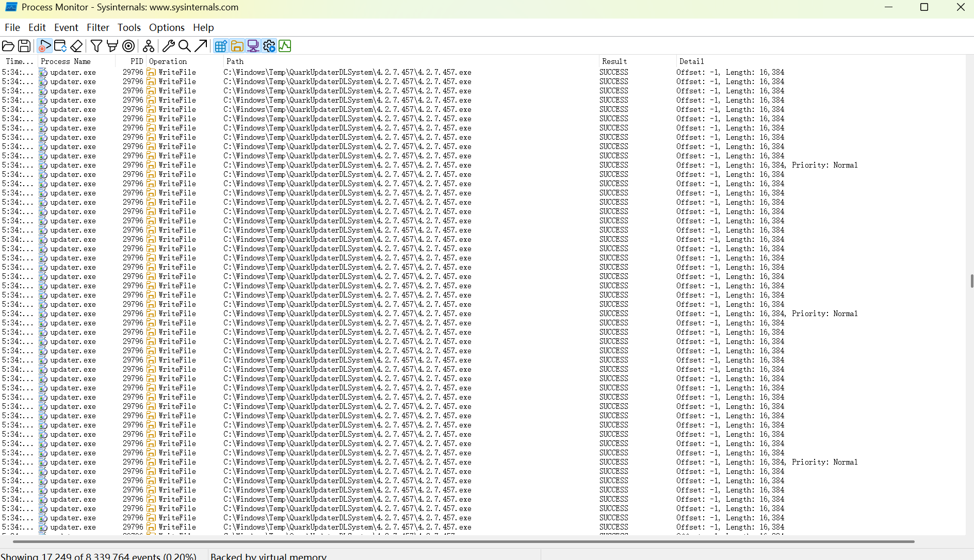Click the Detail column header
Image resolution: width=974 pixels, height=560 pixels.
pos(820,61)
